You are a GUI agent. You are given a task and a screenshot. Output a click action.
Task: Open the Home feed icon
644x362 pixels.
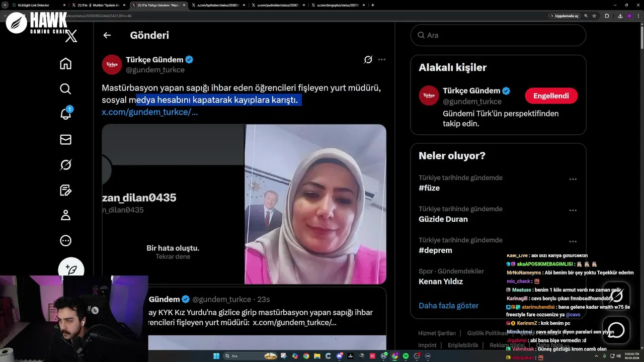pos(65,63)
